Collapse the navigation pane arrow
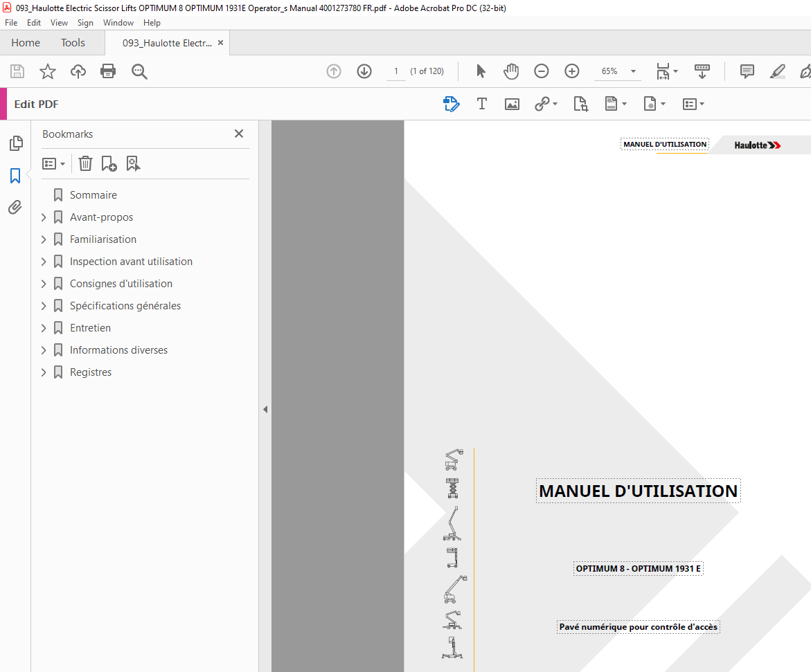 [x=265, y=410]
